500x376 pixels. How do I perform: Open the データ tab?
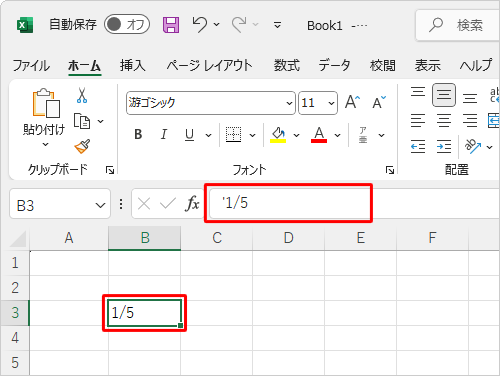[x=334, y=65]
